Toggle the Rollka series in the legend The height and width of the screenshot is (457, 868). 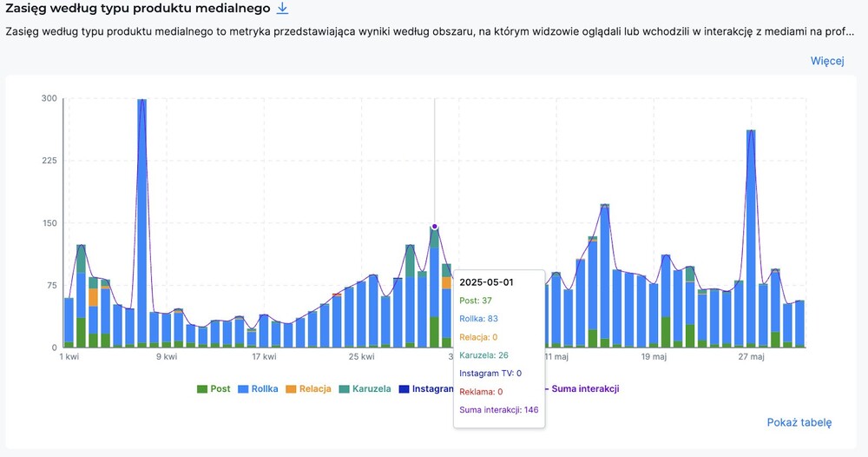coord(259,388)
